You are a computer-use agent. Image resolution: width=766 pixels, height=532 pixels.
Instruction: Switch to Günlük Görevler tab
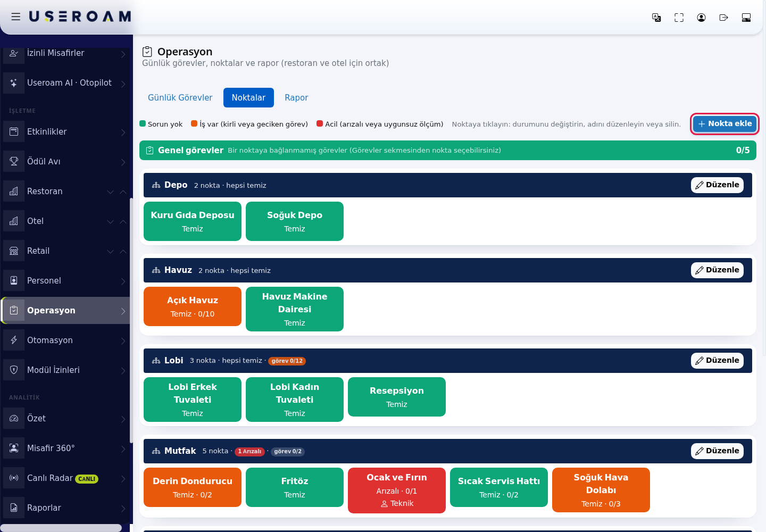[180, 98]
